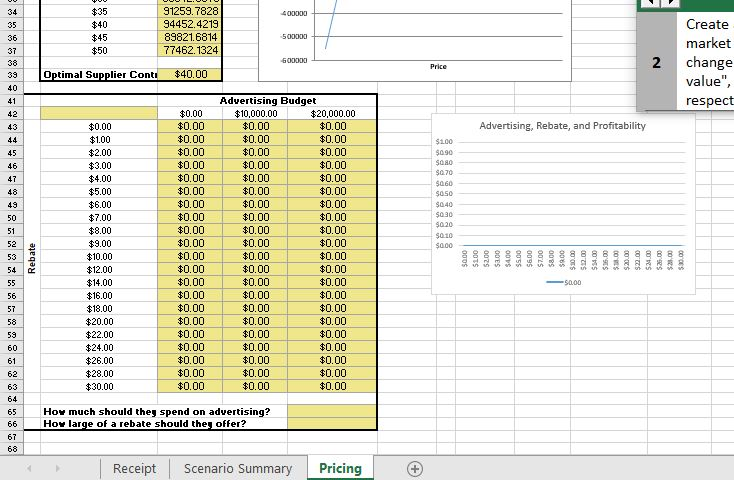Select row 40 by its row header
The image size is (734, 480).
tap(12, 88)
